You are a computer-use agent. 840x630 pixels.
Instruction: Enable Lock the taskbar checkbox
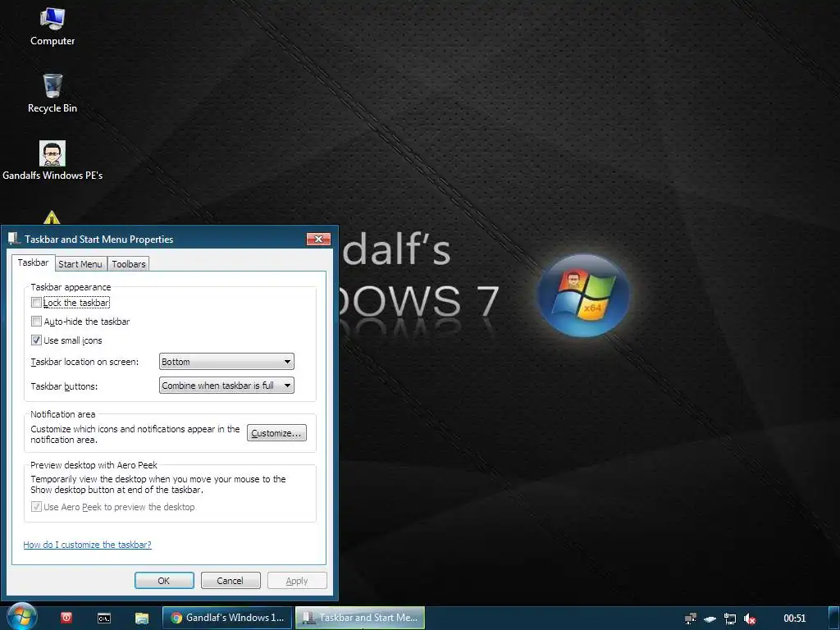pos(36,303)
